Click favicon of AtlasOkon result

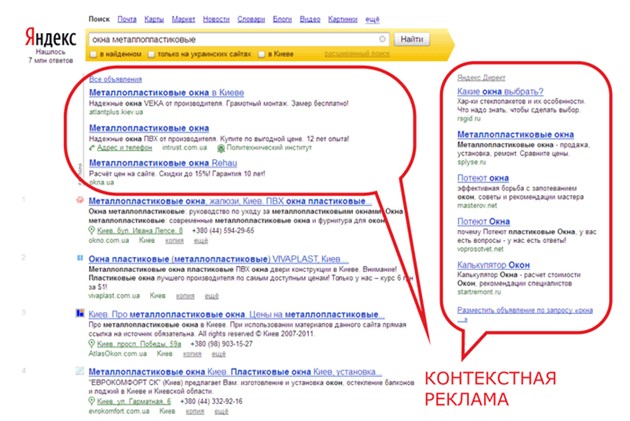(79, 314)
